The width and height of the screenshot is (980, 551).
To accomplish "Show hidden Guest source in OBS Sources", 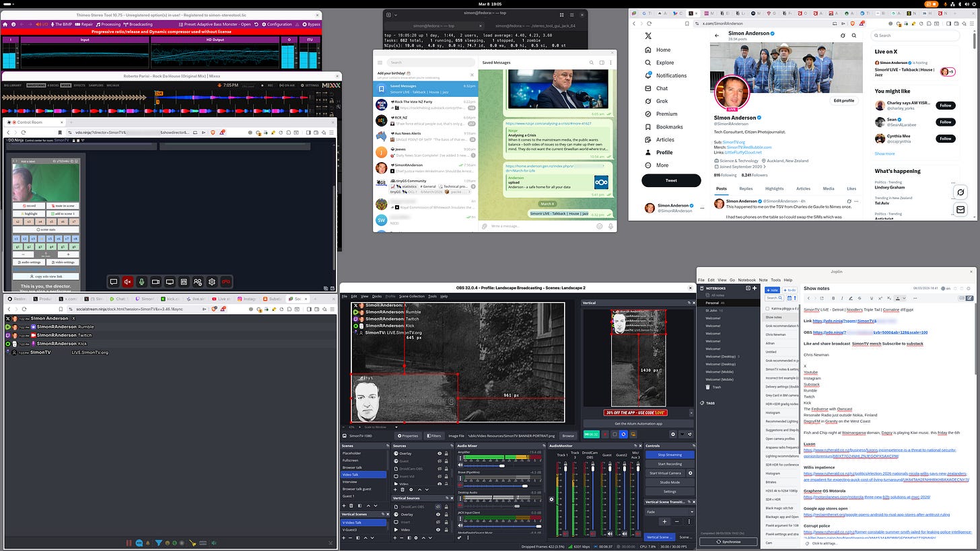I will pyautogui.click(x=440, y=462).
